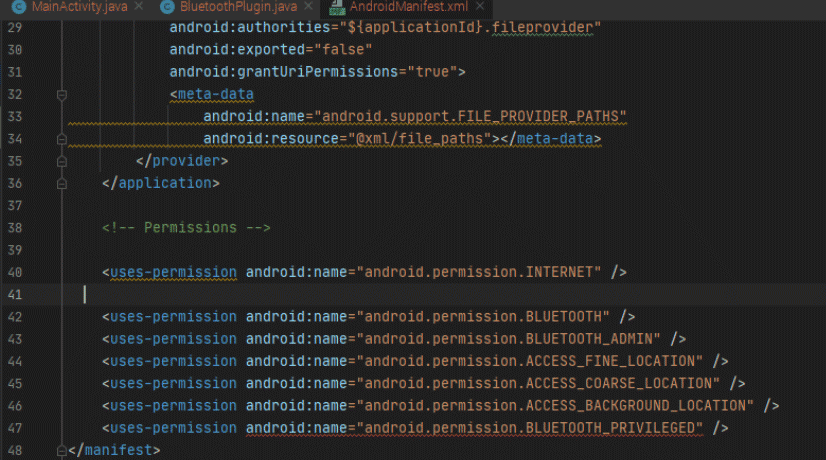Click the provider fold end marker at line 35
The height and width of the screenshot is (460, 826).
pyautogui.click(x=62, y=161)
